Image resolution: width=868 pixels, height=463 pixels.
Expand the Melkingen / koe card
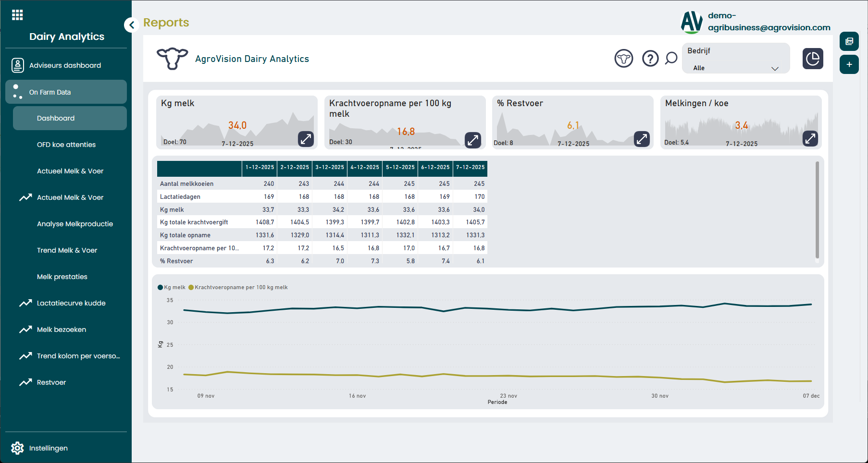pyautogui.click(x=810, y=139)
